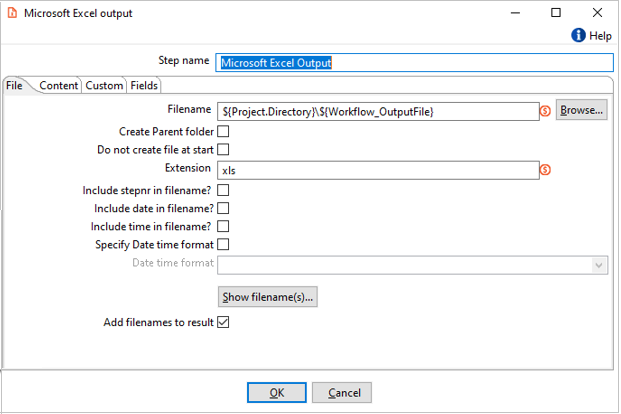The height and width of the screenshot is (414, 621).
Task: Enable Create Parent folder checkbox
Action: 223,131
